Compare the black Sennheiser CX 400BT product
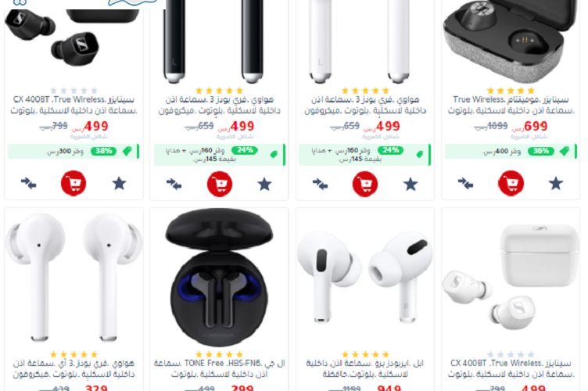588x391 pixels. (28, 183)
